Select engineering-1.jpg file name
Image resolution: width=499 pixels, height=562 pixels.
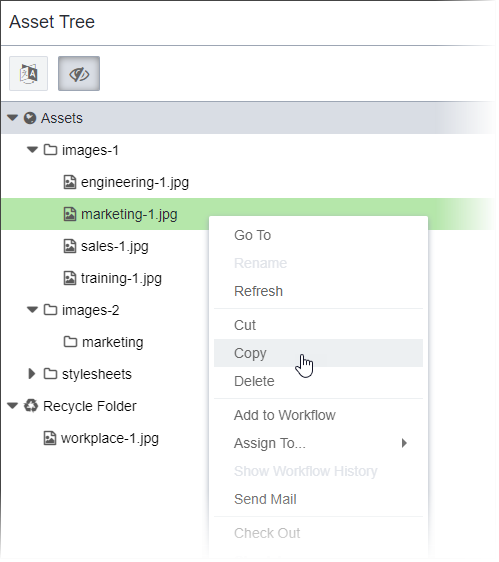[x=135, y=183]
